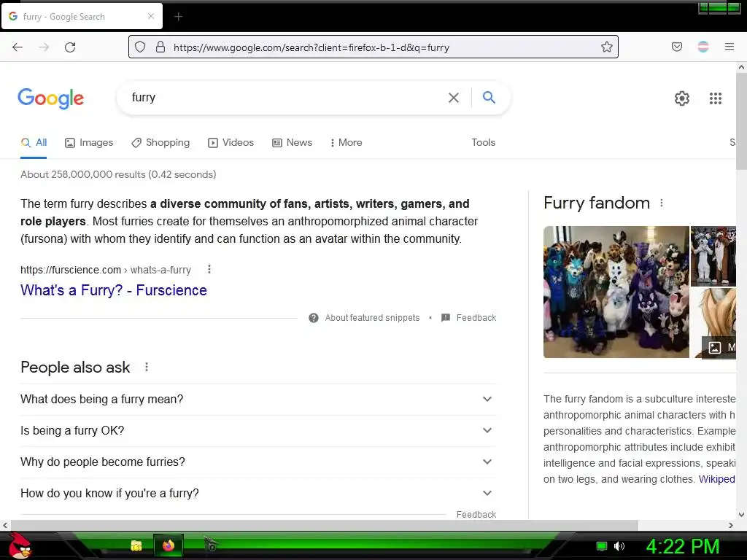
Task: Open the Firefox hamburger menu
Action: tap(729, 47)
